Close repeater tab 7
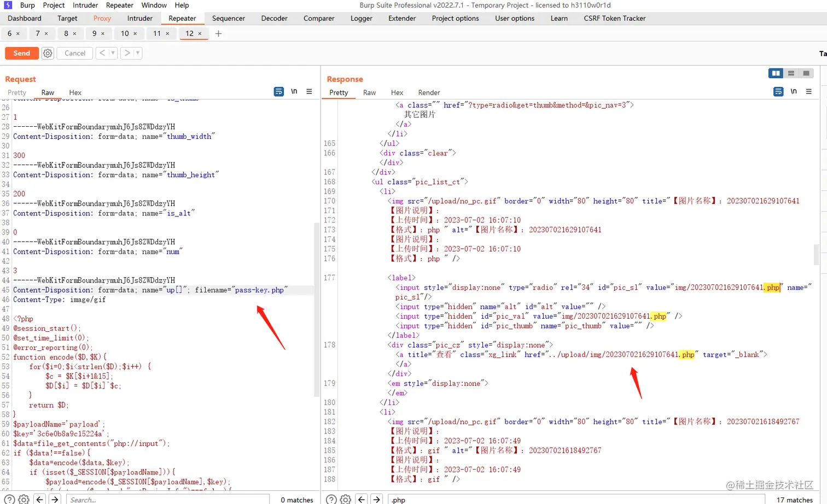This screenshot has width=827, height=504. click(x=46, y=34)
